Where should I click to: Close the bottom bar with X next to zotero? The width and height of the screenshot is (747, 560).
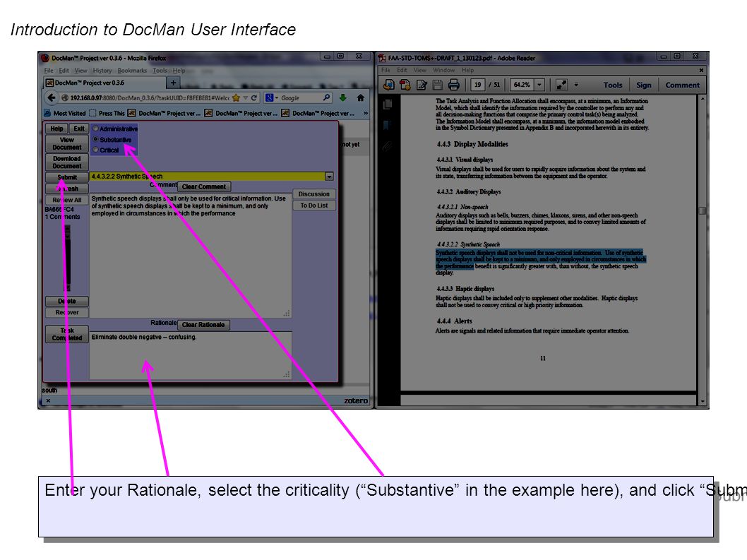pos(48,401)
